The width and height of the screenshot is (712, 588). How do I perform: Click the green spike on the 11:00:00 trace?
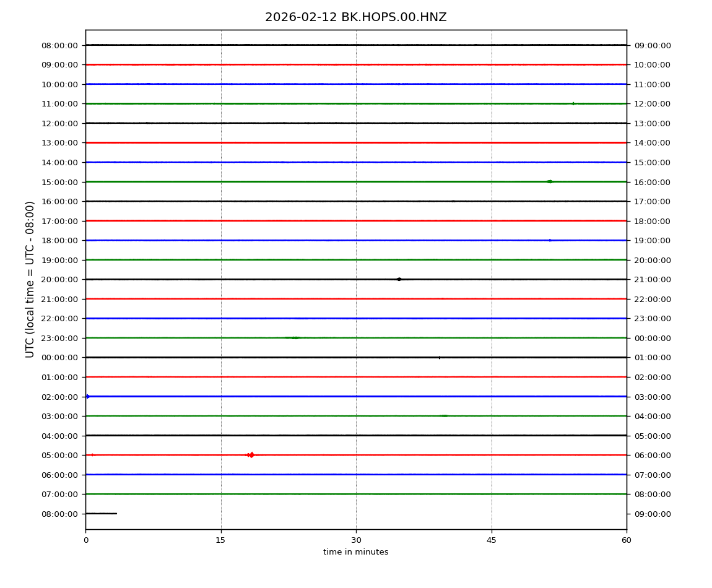(573, 103)
